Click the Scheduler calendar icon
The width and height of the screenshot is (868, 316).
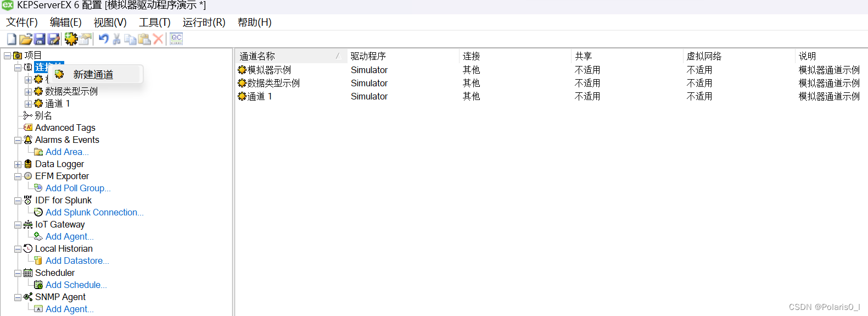pyautogui.click(x=28, y=273)
